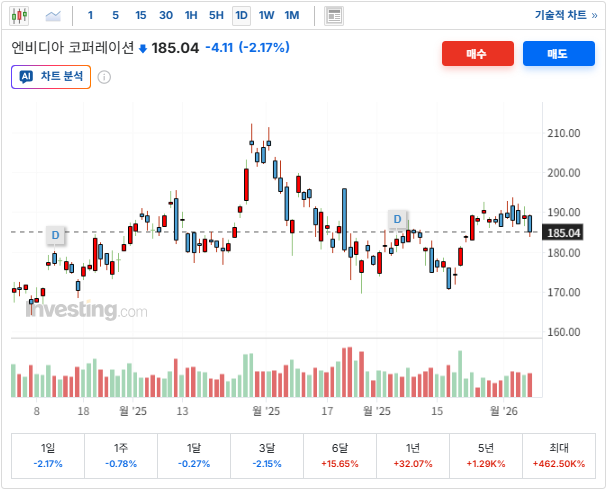Select the 최대 range showing +462.50K%
Image resolution: width=607 pixels, height=490 pixels.
click(559, 456)
